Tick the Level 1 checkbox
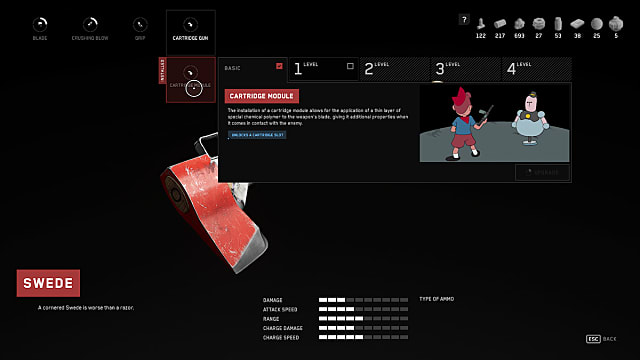 [350, 66]
